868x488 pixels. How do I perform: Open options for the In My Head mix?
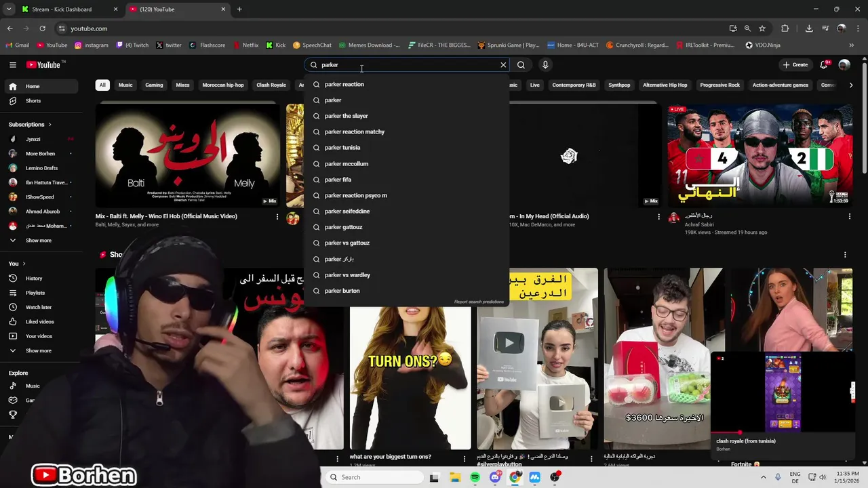tap(658, 217)
